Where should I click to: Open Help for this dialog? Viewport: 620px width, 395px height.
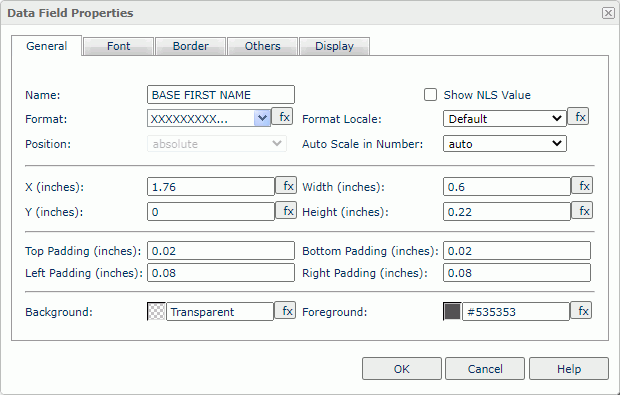point(569,369)
